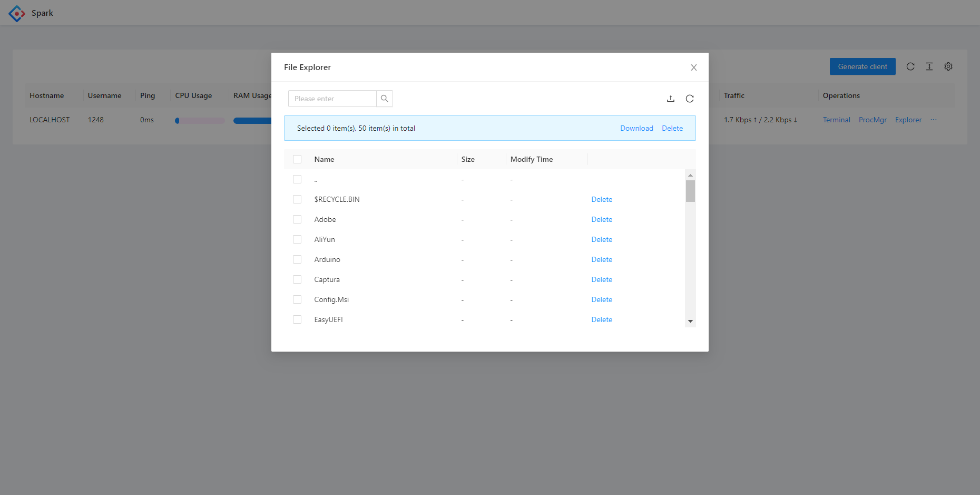Viewport: 980px width, 495px height.
Task: Toggle the select-all checkbox in the Name header
Action: 297,159
